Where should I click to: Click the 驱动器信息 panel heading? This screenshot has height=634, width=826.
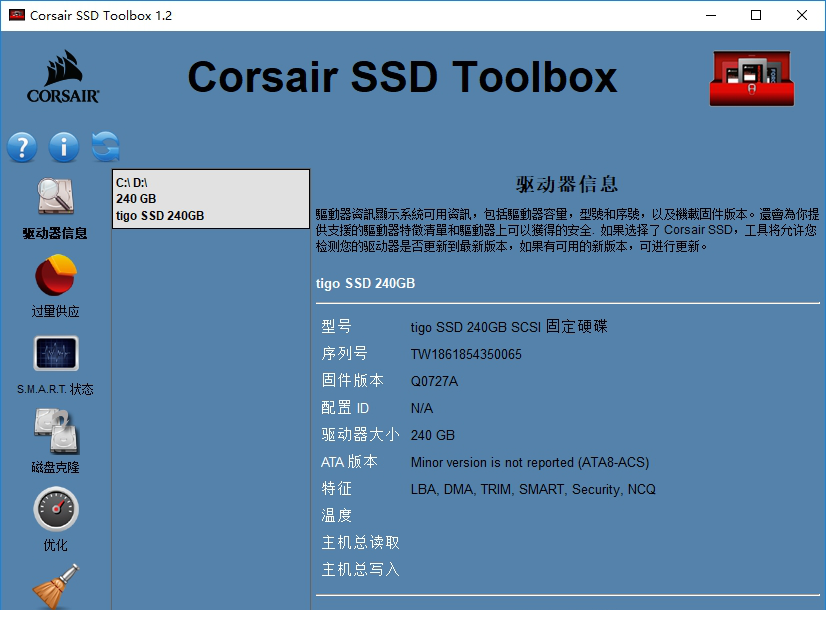tap(567, 184)
